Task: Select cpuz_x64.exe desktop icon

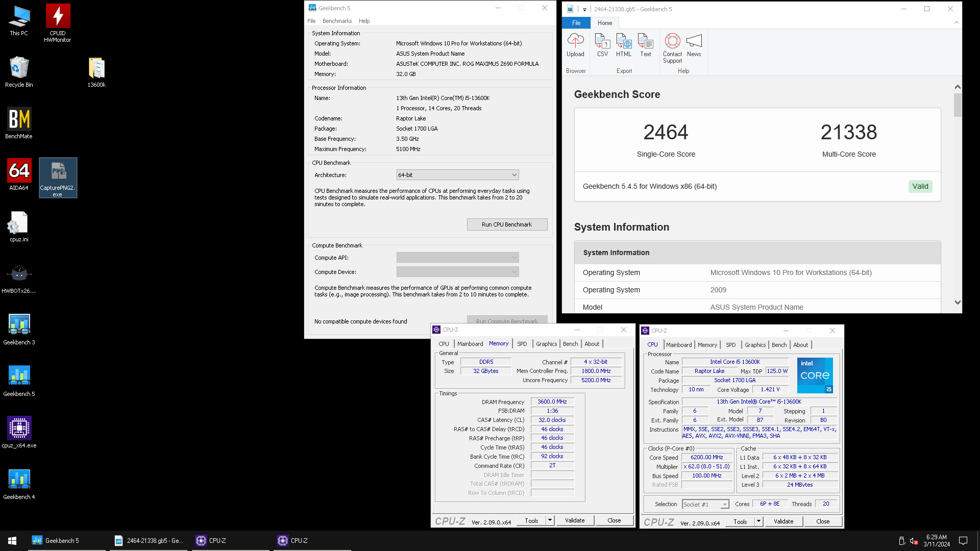Action: tap(19, 433)
